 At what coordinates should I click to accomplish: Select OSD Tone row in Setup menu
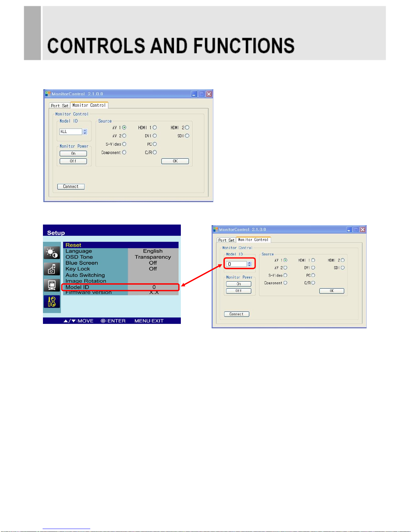121,257
